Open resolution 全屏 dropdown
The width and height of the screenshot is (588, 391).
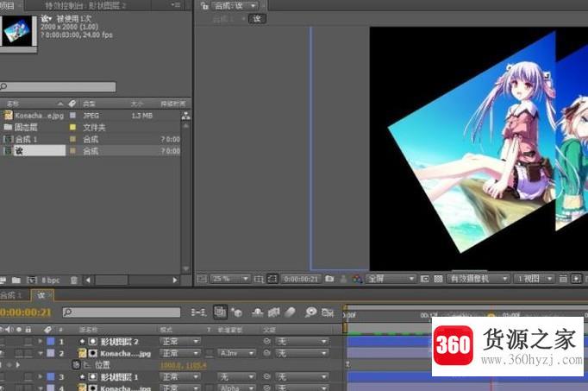(390, 279)
